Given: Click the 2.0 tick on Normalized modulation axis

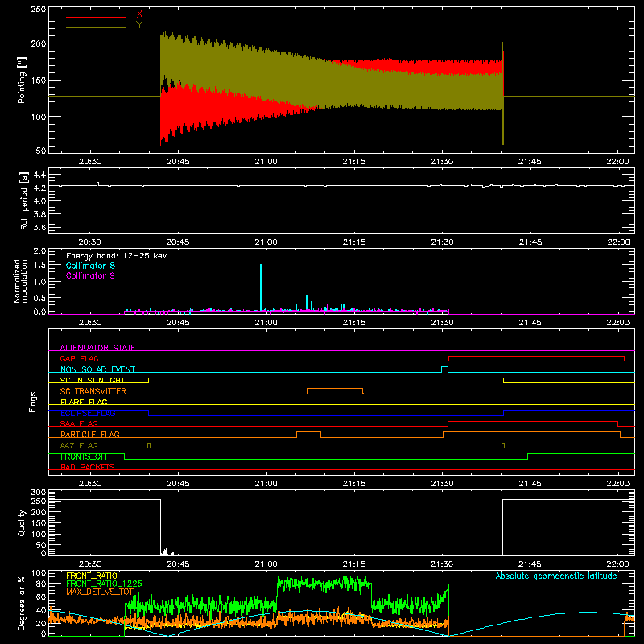Looking at the screenshot, I should [39, 251].
